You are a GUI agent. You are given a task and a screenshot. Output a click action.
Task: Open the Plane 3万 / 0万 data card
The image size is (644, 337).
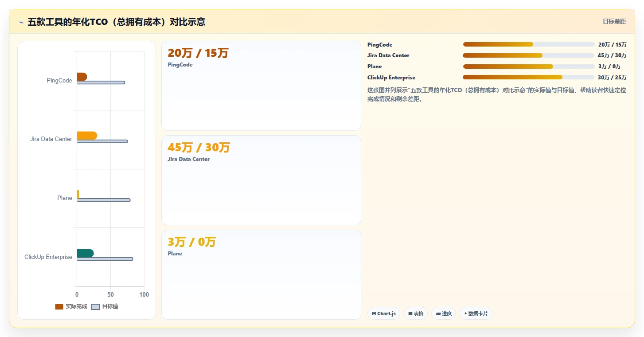tap(261, 274)
